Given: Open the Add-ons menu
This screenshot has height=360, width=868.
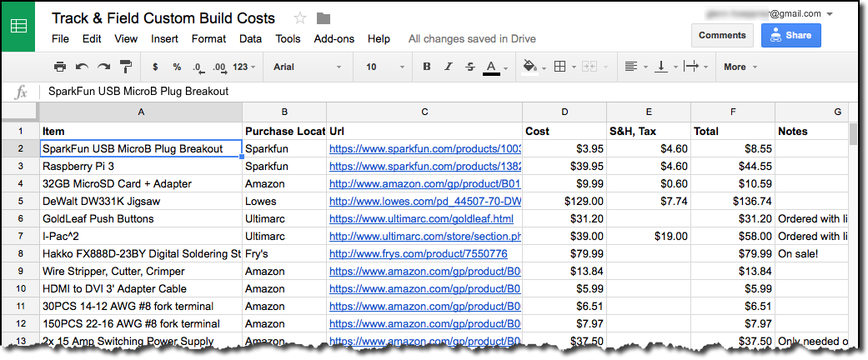Looking at the screenshot, I should coord(334,38).
